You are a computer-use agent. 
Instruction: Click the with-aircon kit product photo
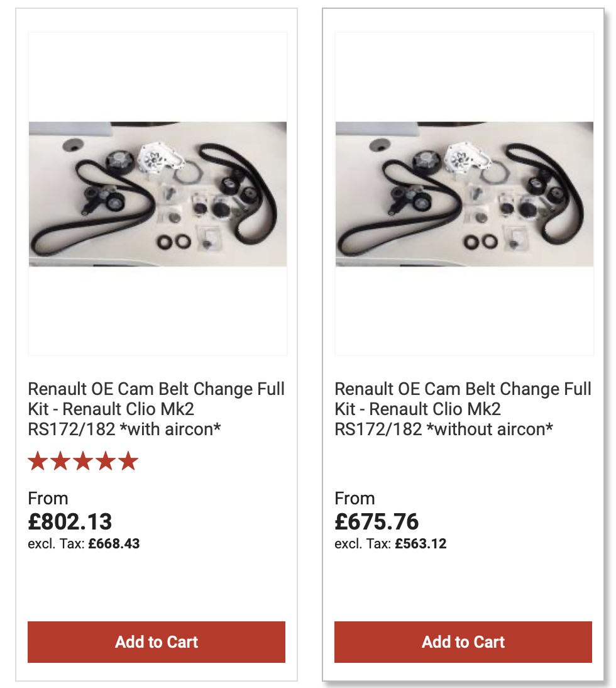pos(158,194)
